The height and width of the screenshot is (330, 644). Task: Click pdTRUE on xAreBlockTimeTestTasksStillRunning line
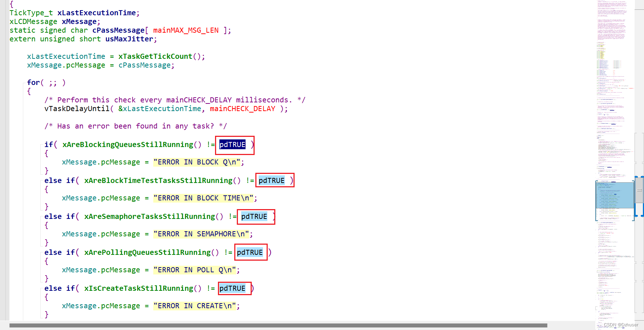coord(272,180)
